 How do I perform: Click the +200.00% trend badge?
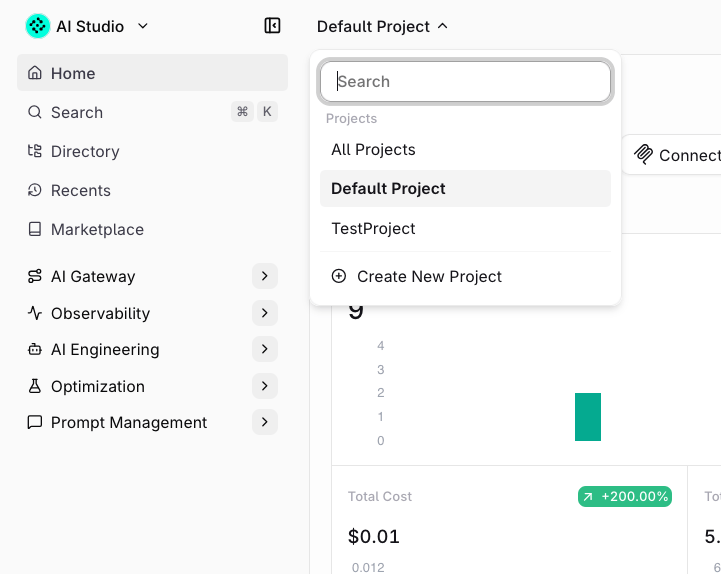[625, 496]
